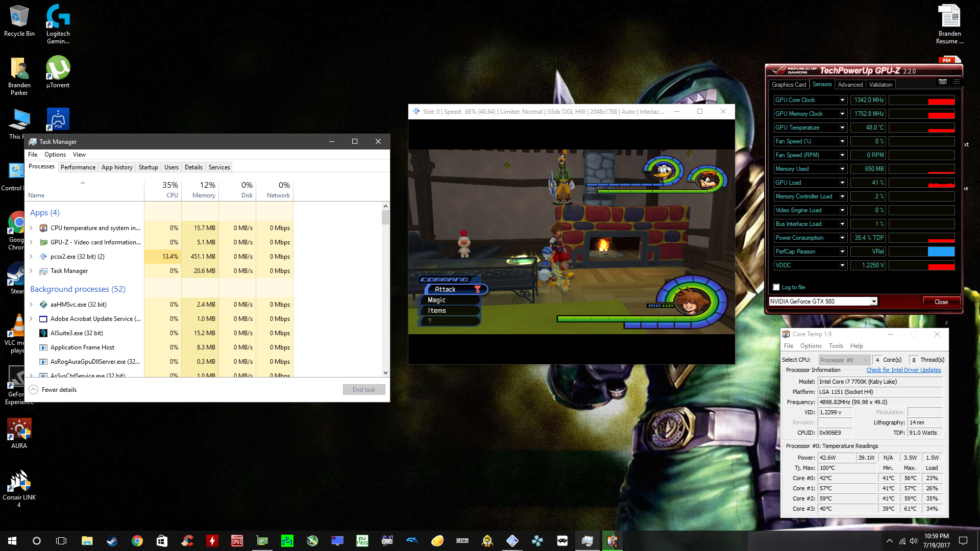Open the GPU Temperature sensor dropdown
Image resolution: width=980 pixels, height=551 pixels.
click(842, 128)
